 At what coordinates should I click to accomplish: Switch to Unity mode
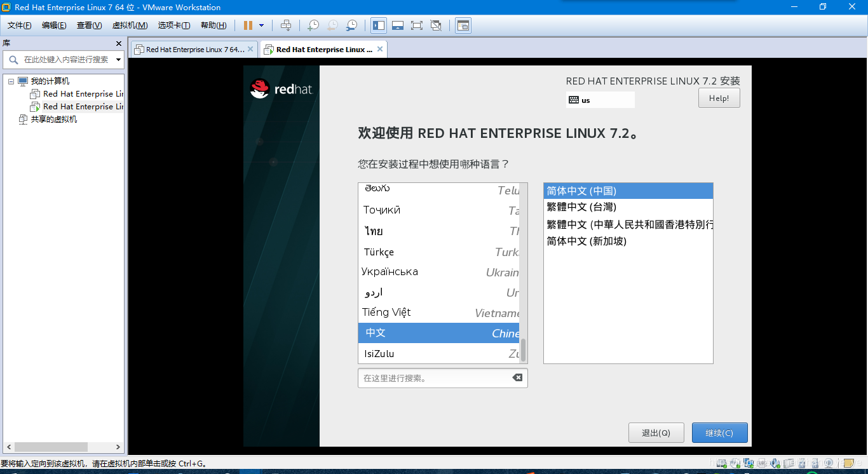pos(436,25)
